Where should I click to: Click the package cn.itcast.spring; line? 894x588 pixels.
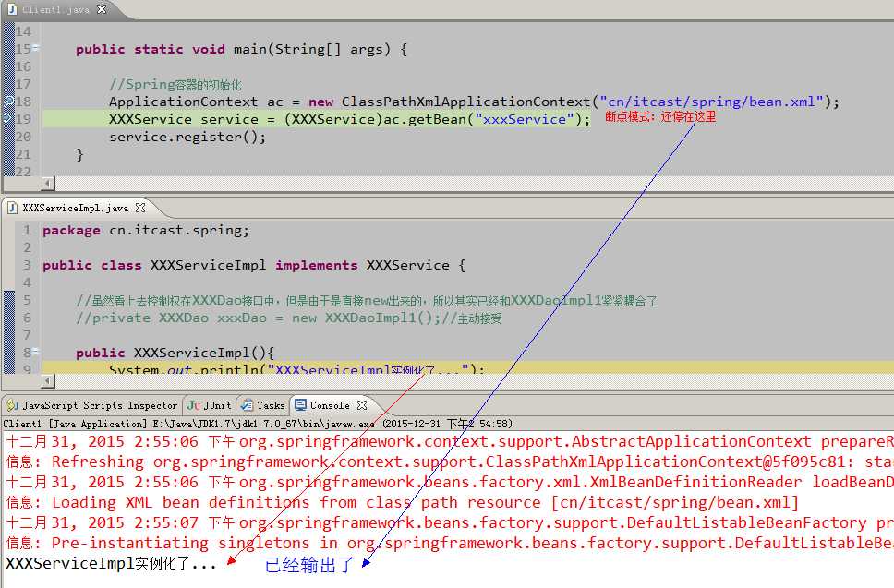145,230
